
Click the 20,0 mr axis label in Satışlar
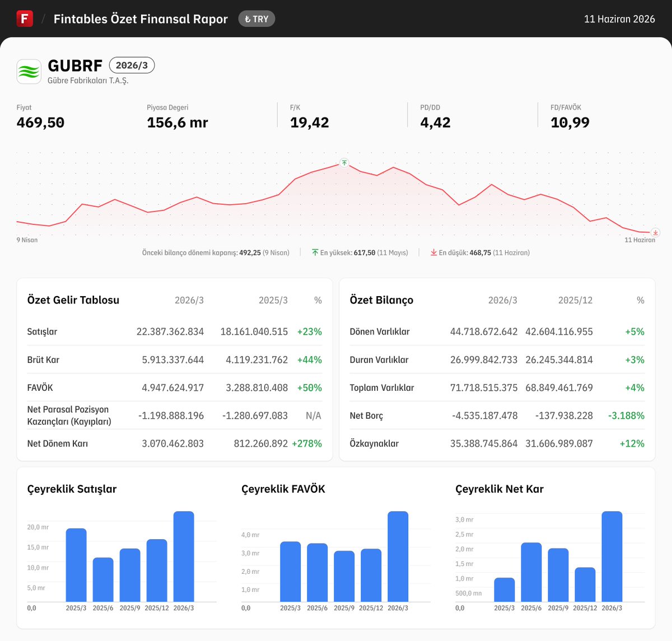click(x=38, y=527)
